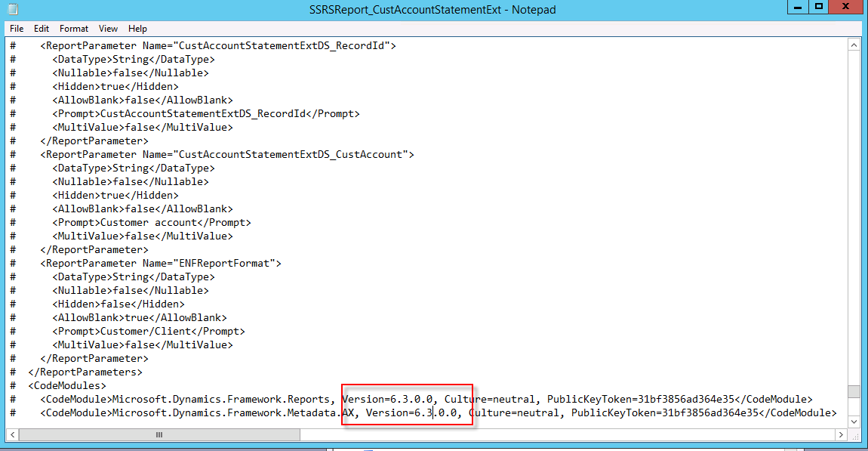Click the horizontal scrollbar left arrow
Screen dimensions: 868x451
pyautogui.click(x=13, y=435)
